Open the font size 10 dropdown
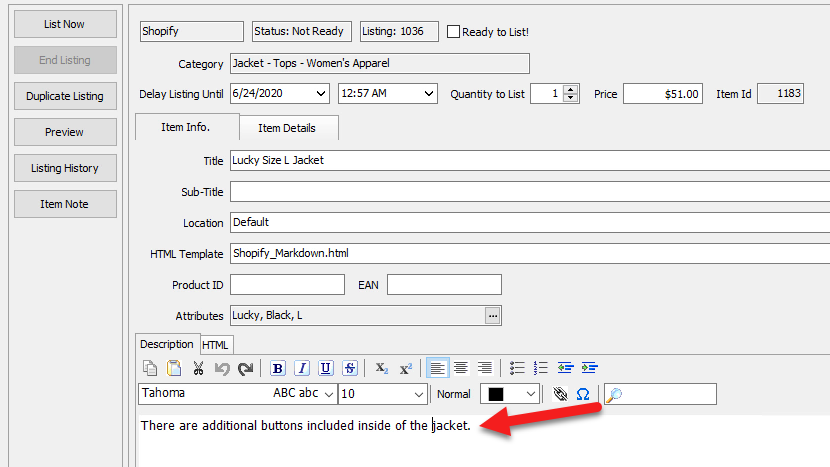 (418, 394)
